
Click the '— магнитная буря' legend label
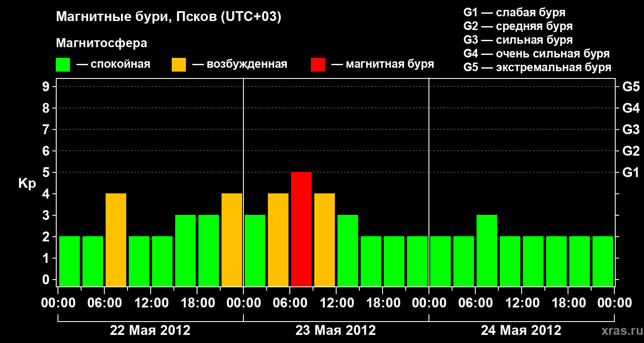coord(383,65)
